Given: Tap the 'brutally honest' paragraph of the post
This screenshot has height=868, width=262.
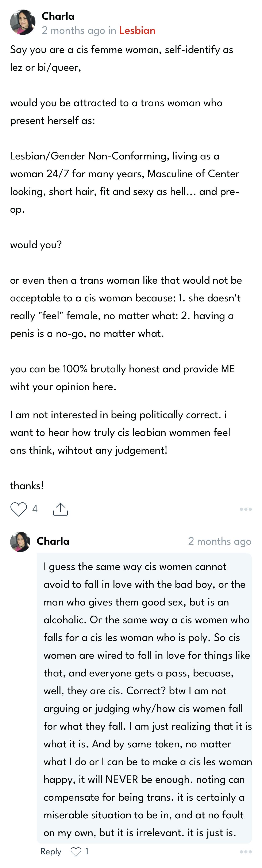Looking at the screenshot, I should coord(122,378).
